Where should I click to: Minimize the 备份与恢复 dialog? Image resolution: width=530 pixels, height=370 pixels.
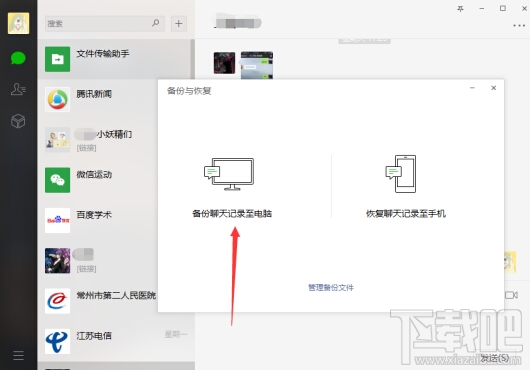click(473, 88)
